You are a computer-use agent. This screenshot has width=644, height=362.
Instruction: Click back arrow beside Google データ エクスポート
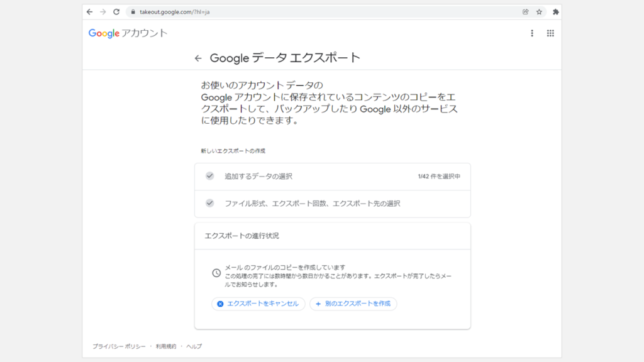pyautogui.click(x=198, y=58)
